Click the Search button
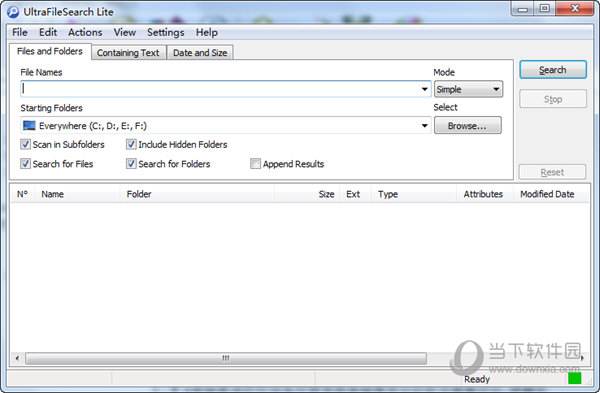This screenshot has height=393, width=600. pos(553,70)
